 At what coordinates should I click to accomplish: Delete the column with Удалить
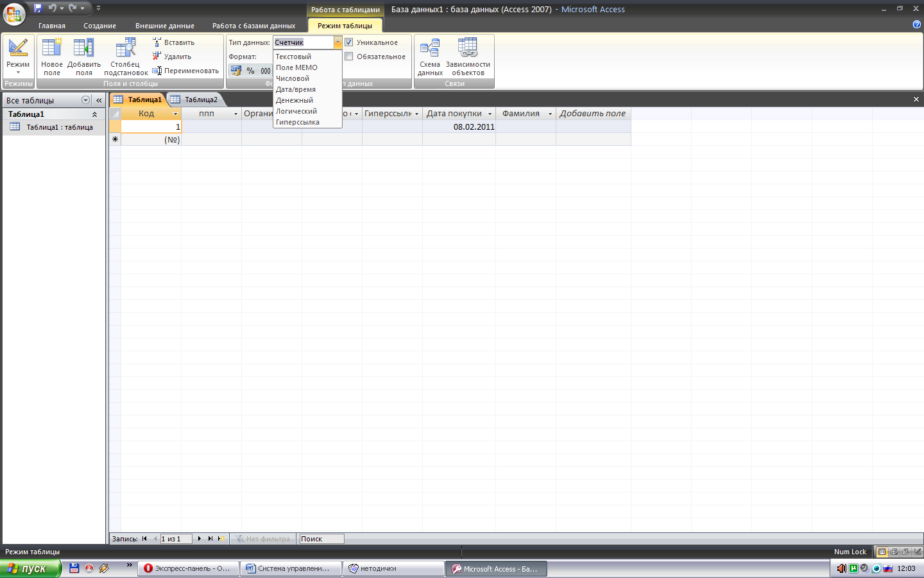pyautogui.click(x=172, y=57)
